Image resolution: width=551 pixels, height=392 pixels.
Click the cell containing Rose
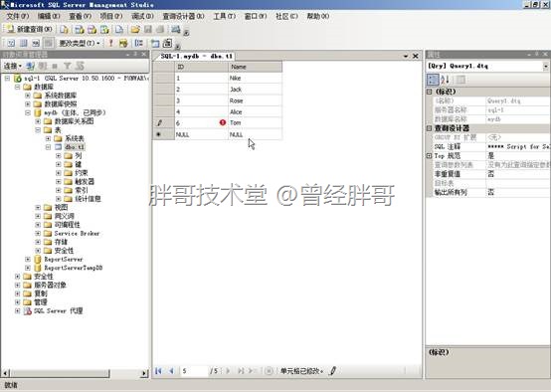256,100
